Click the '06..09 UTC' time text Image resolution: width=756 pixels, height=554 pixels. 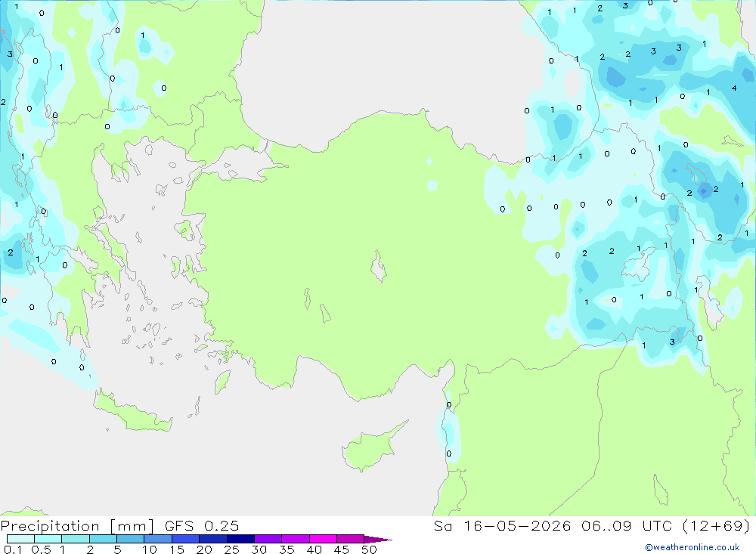627,525
